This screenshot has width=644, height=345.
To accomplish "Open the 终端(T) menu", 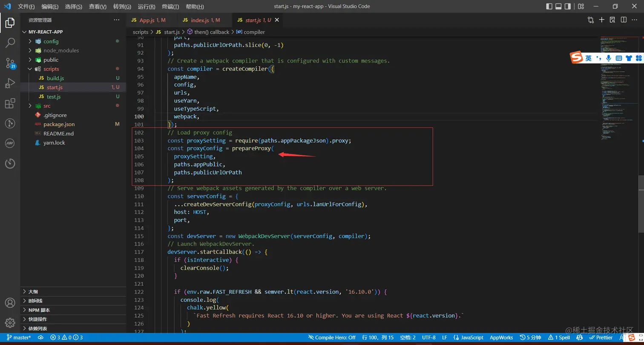I will (170, 7).
